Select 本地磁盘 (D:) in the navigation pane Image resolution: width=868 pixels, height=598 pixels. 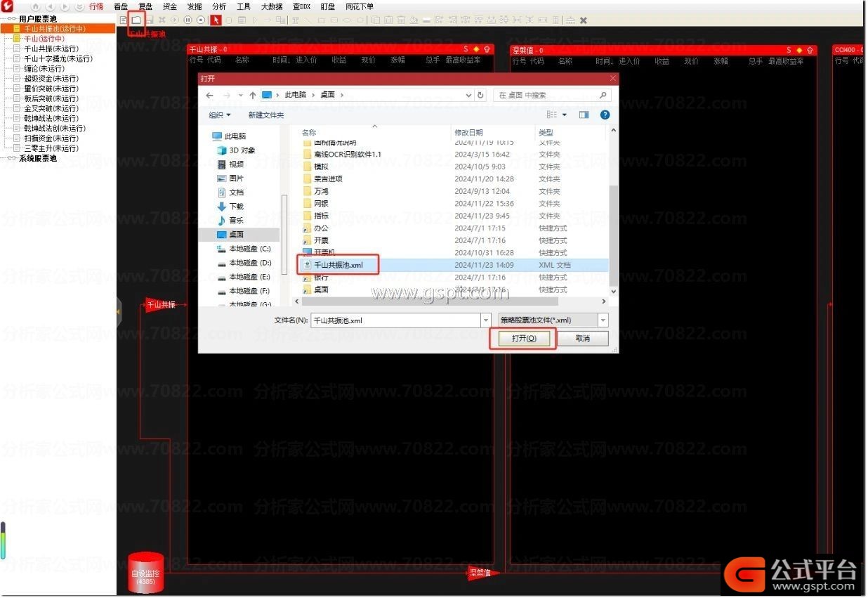(x=244, y=263)
